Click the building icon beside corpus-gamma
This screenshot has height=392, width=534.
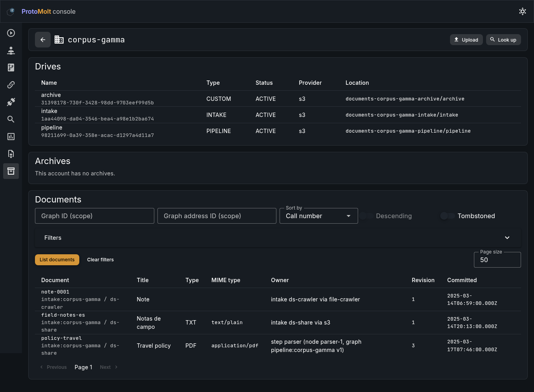click(x=59, y=40)
